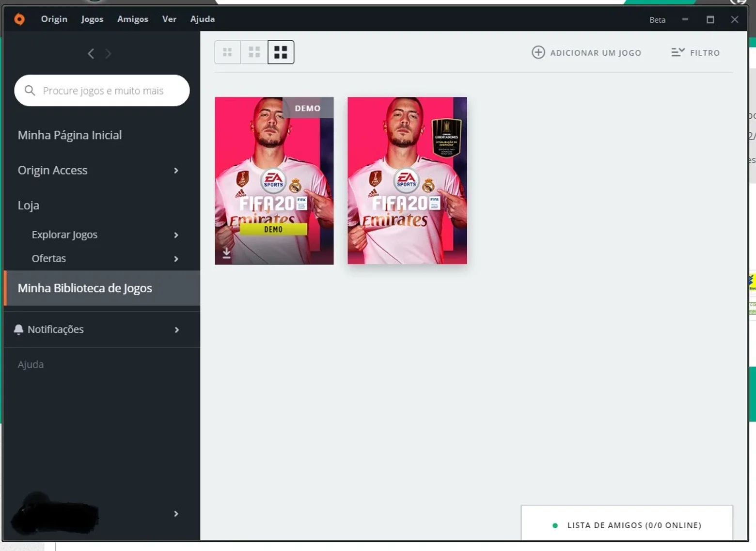
Task: Click the ADICIONAR UM JOGO button
Action: coord(586,52)
